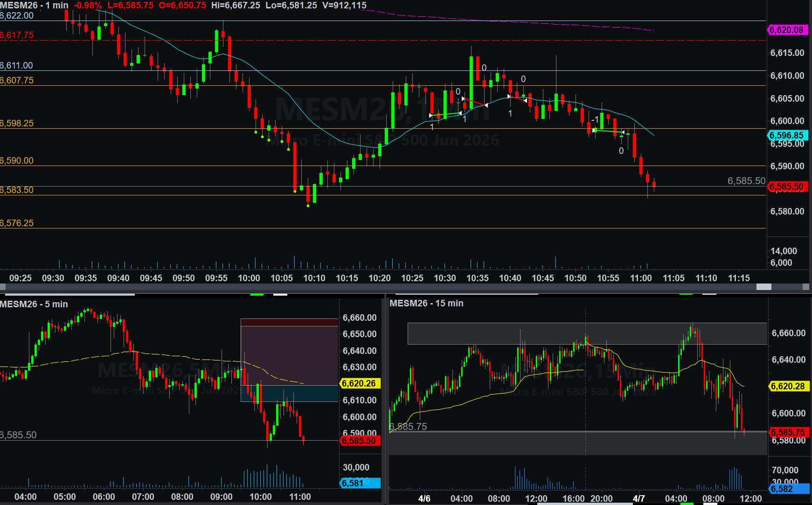This screenshot has width=812, height=505.
Task: Click the 6,576.25 price level label
Action: click(x=17, y=223)
